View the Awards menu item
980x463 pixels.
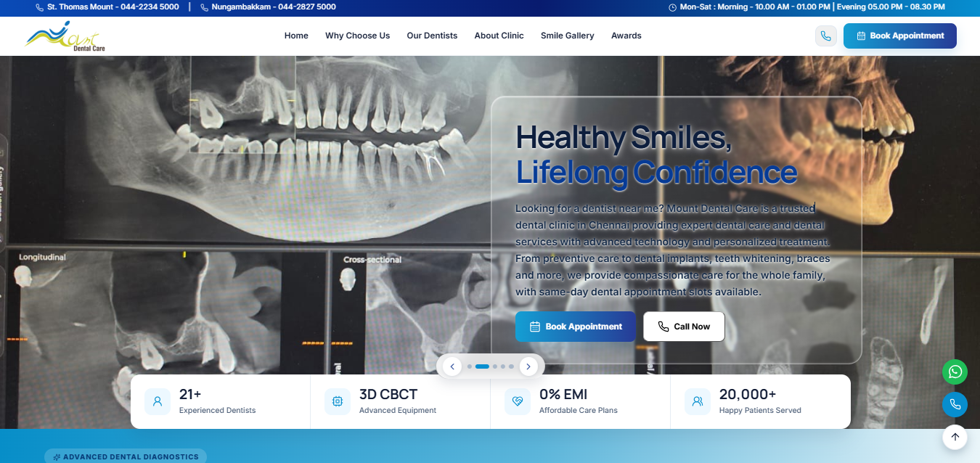[x=626, y=36]
